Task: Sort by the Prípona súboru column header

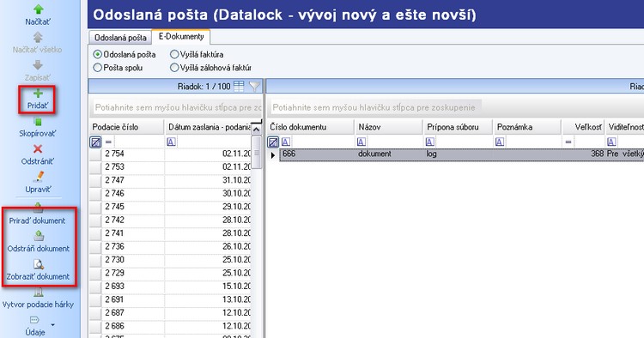Action: coord(458,127)
